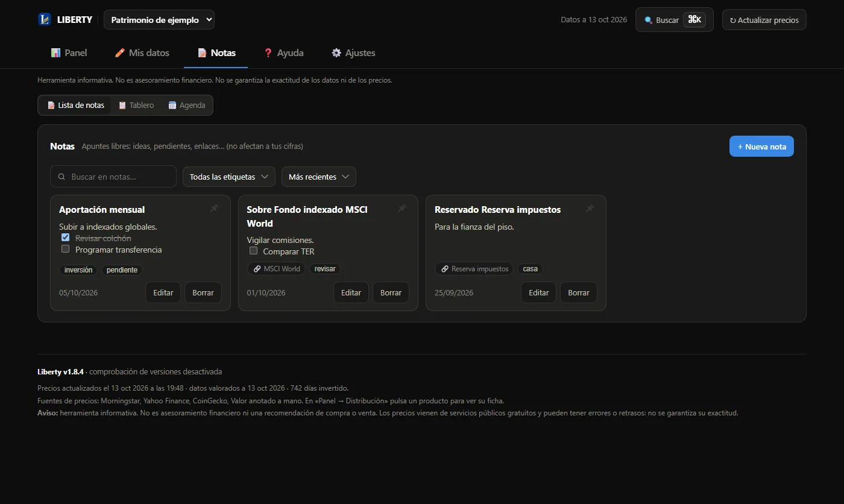Click the magnifier icon in notes search
Viewport: 844px width, 504px height.
[61, 177]
